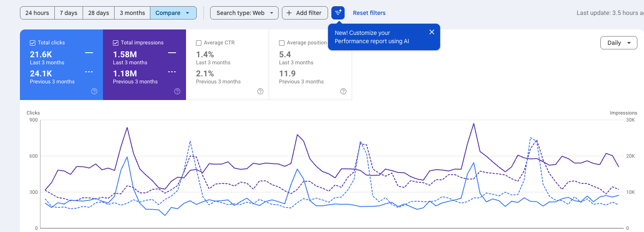Click the 11.9 previous position value
The image size is (644, 232).
(287, 73)
